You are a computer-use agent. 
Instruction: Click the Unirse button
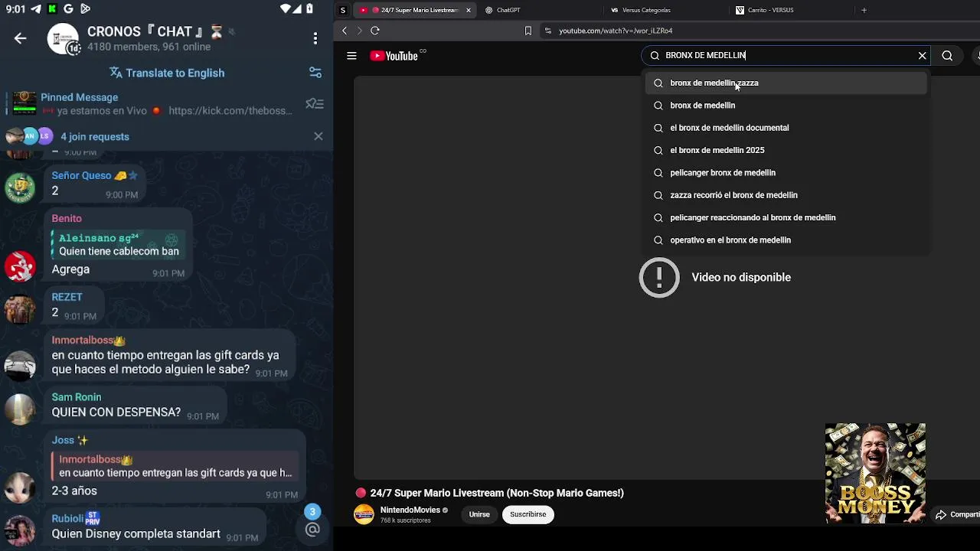click(x=479, y=514)
